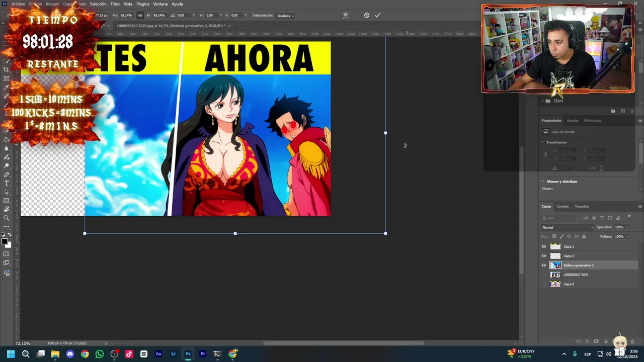Switch to the Bibliotecas tab
Image resolution: width=644 pixels, height=362 pixels.
(593, 121)
